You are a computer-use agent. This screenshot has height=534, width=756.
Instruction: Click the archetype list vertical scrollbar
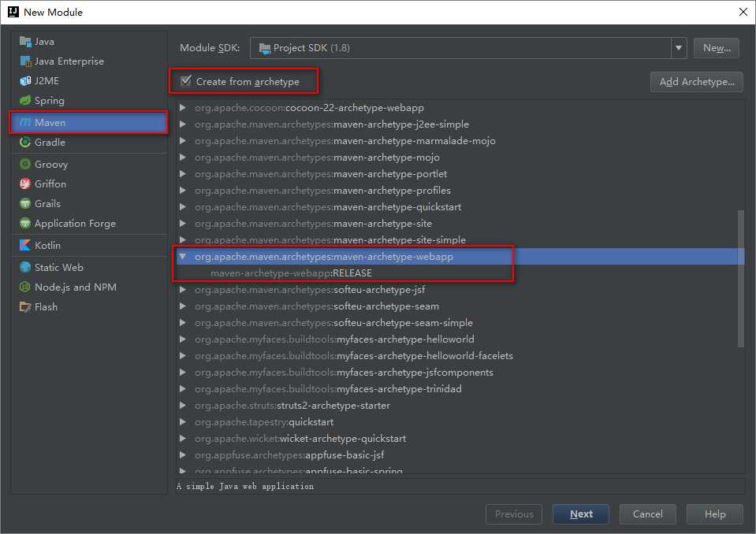click(740, 278)
